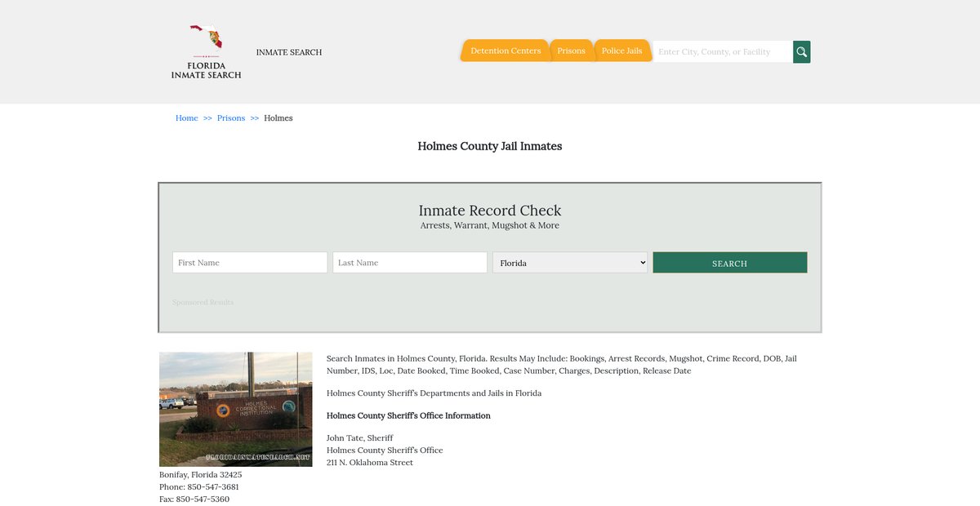The image size is (980, 506).
Task: Go to Home breadcrumb link
Action: 187,118
